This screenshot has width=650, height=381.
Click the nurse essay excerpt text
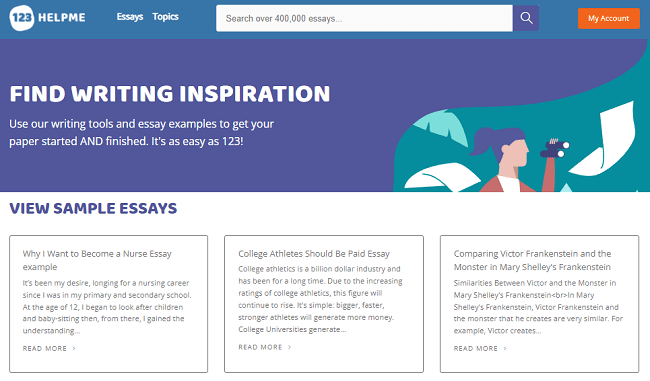tap(107, 307)
